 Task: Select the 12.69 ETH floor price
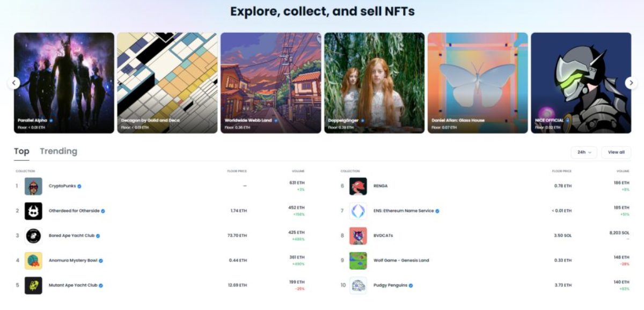pos(238,285)
